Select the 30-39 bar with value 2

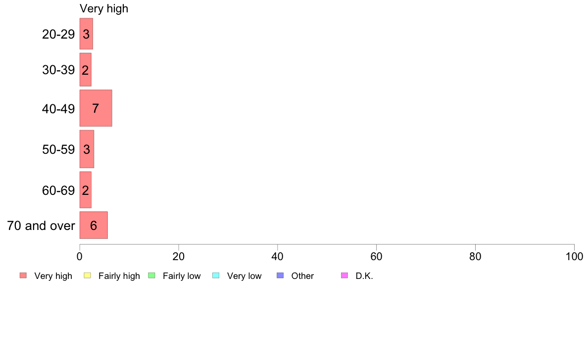point(86,70)
